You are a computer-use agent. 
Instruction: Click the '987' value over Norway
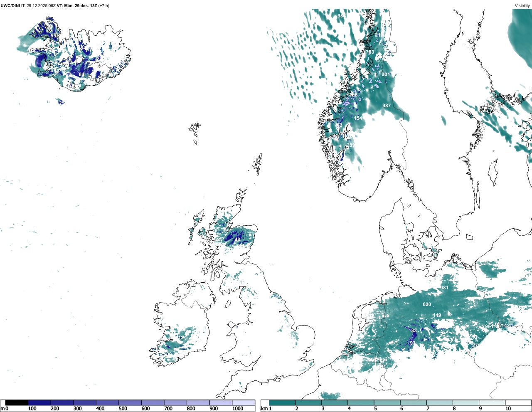(x=387, y=106)
